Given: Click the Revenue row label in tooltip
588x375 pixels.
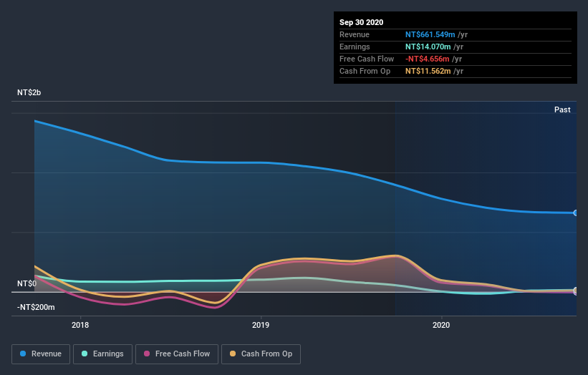Looking at the screenshot, I should click(355, 34).
